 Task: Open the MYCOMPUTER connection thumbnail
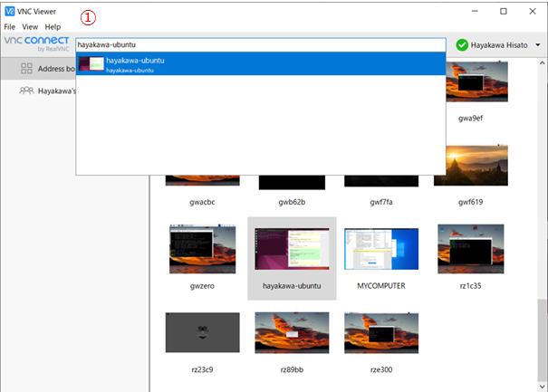(x=380, y=249)
